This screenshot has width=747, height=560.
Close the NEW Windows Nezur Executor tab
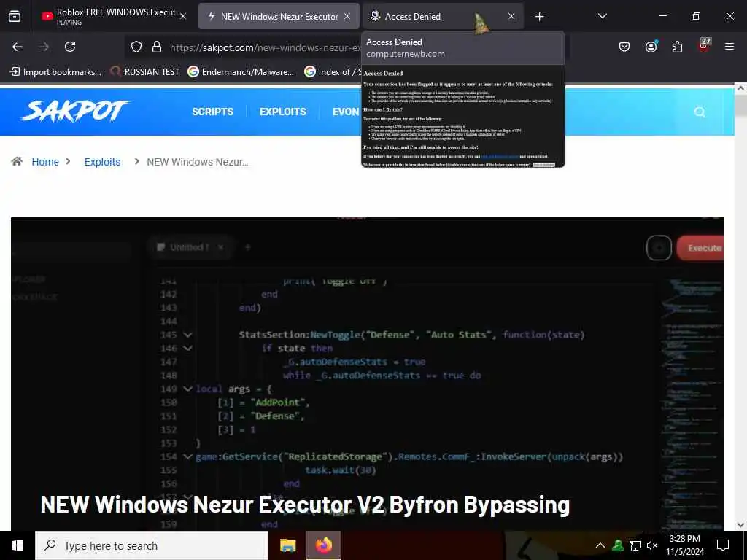click(x=347, y=16)
